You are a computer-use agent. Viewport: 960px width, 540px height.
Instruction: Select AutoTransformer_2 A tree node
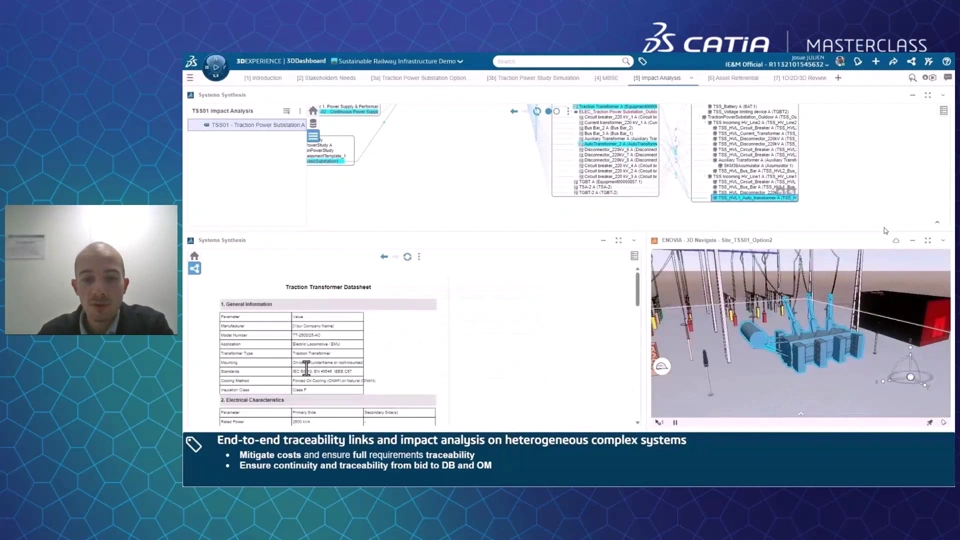click(618, 144)
